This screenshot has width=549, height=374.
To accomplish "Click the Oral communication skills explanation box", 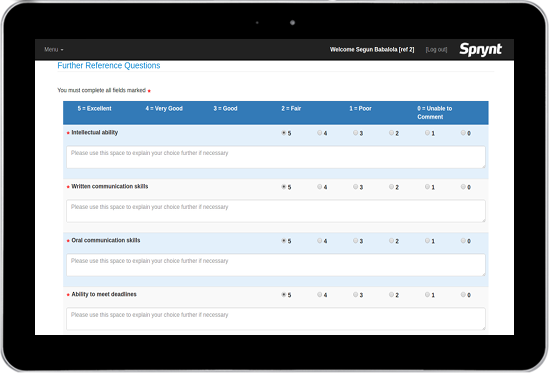I will click(x=276, y=265).
